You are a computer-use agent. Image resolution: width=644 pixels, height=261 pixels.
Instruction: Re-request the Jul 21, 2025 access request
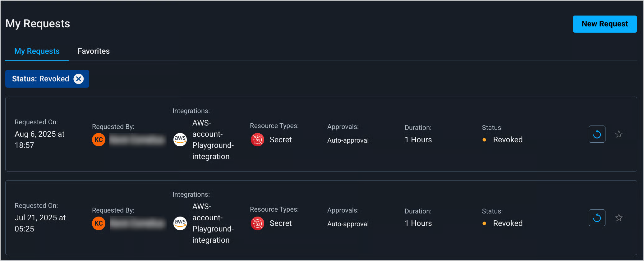click(x=597, y=218)
